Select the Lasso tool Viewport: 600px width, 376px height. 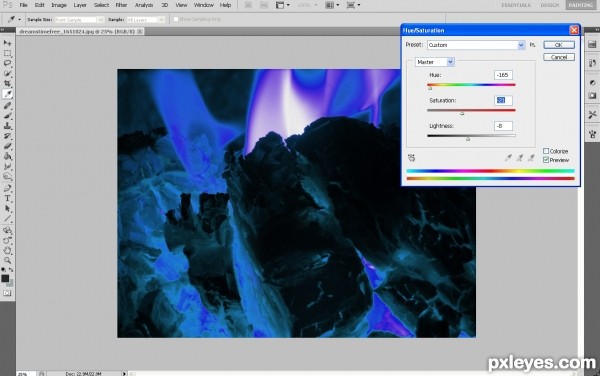pyautogui.click(x=7, y=63)
